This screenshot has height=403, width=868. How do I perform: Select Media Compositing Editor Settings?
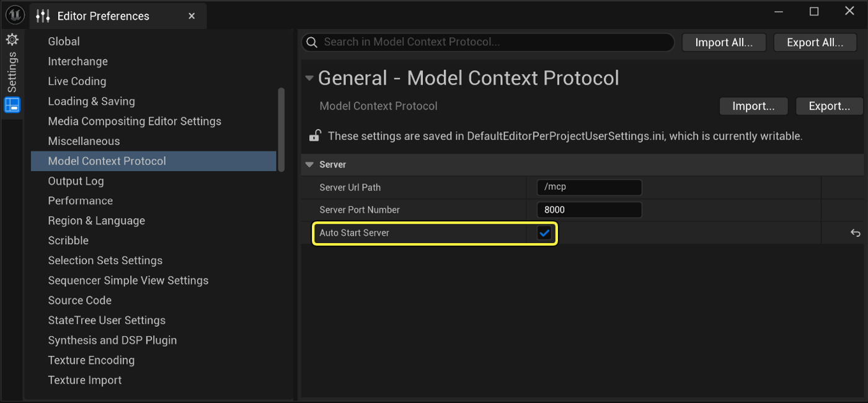tap(135, 121)
